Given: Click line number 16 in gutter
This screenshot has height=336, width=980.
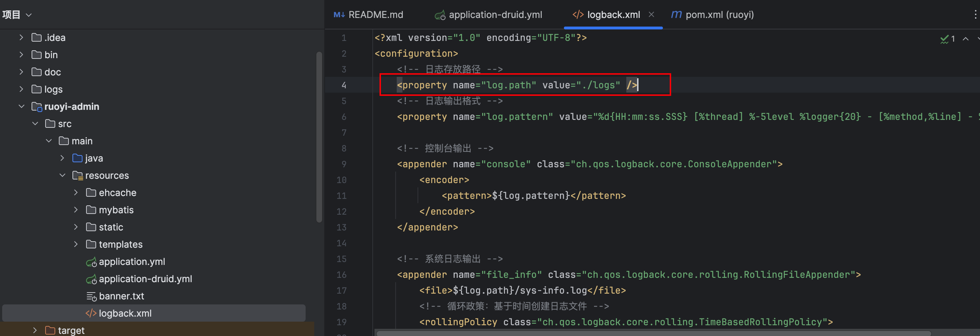Looking at the screenshot, I should (341, 275).
